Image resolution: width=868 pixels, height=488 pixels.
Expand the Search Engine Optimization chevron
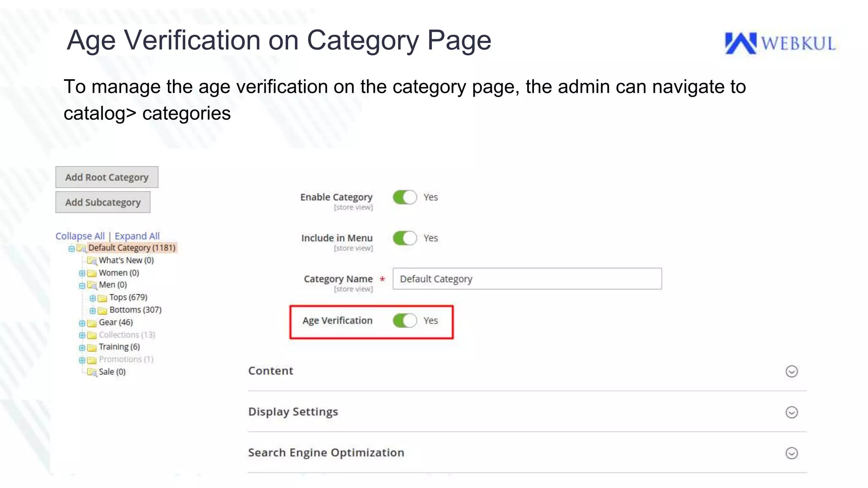point(792,453)
